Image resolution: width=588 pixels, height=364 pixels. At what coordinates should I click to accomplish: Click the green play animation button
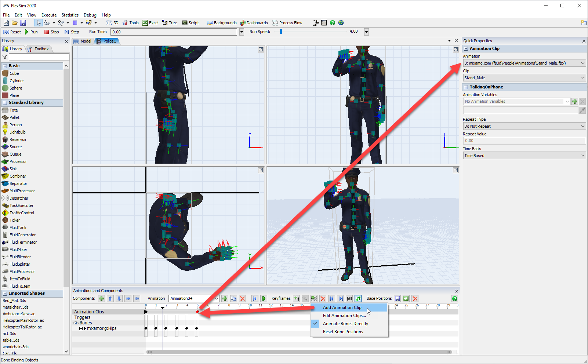pyautogui.click(x=264, y=299)
